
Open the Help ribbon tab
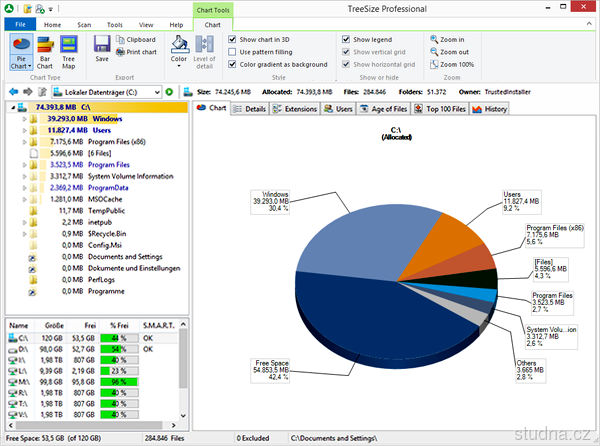coord(176,24)
